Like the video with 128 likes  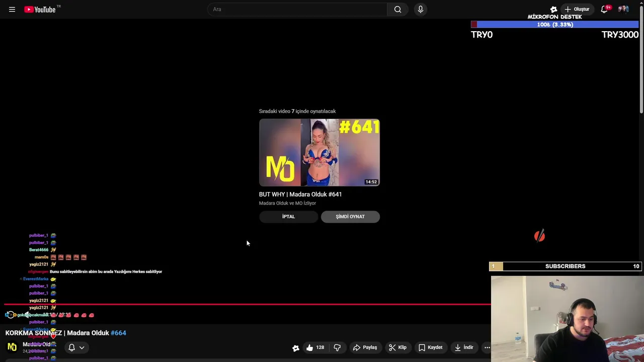315,347
